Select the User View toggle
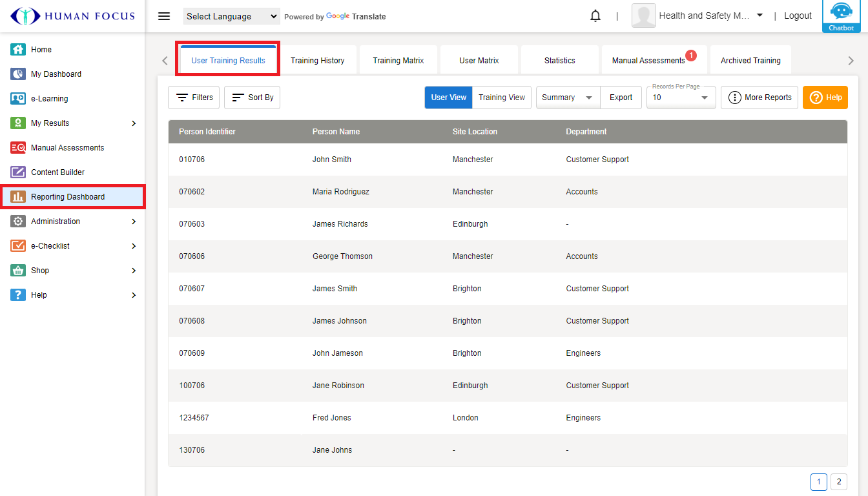Screen dimensions: 868x496 coord(448,98)
